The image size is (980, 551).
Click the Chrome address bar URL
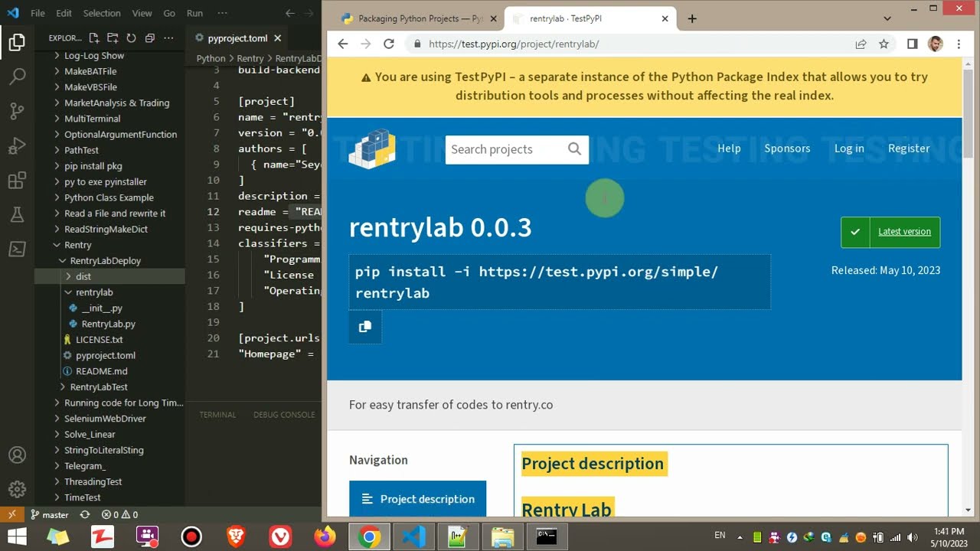click(x=514, y=44)
